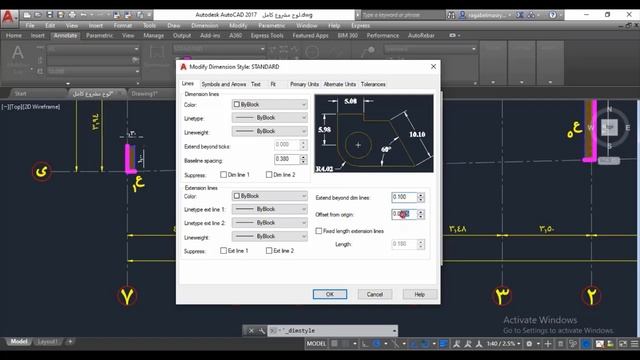Viewport: 640px width, 360px height.
Task: Toggle Object Snap icon in status bar
Action: [x=424, y=344]
